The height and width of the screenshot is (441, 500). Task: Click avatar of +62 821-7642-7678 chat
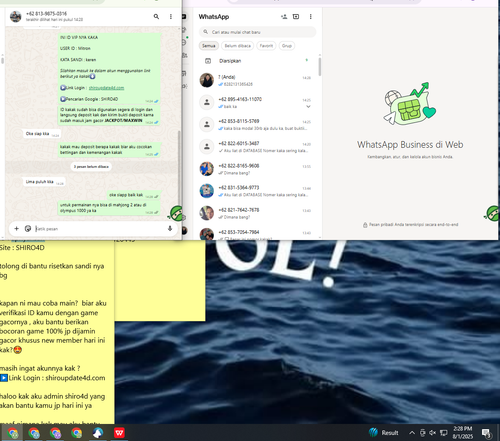click(207, 213)
